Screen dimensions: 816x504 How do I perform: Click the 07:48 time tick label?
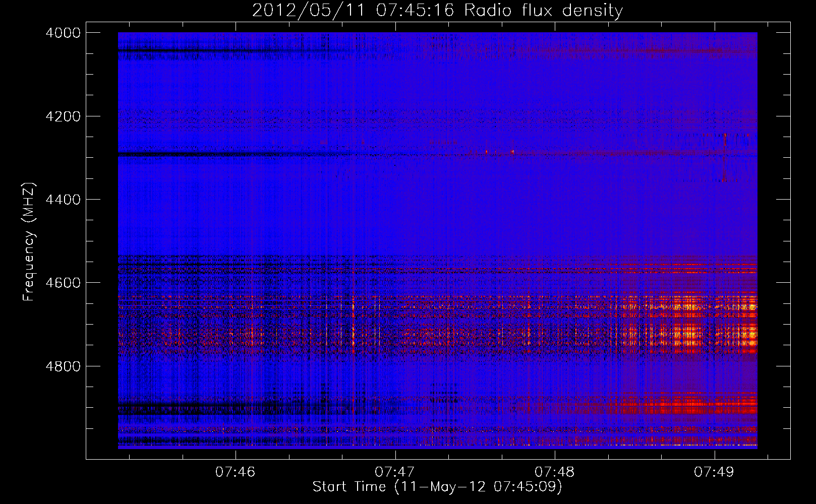tap(555, 472)
